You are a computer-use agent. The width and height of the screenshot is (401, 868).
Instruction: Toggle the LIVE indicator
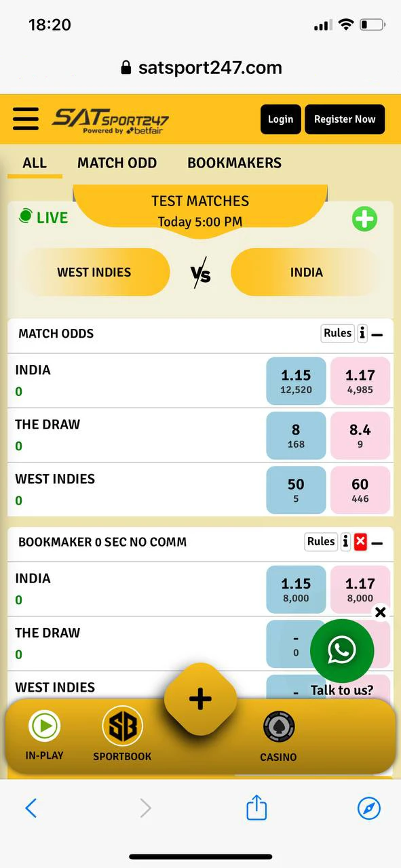[x=43, y=217]
